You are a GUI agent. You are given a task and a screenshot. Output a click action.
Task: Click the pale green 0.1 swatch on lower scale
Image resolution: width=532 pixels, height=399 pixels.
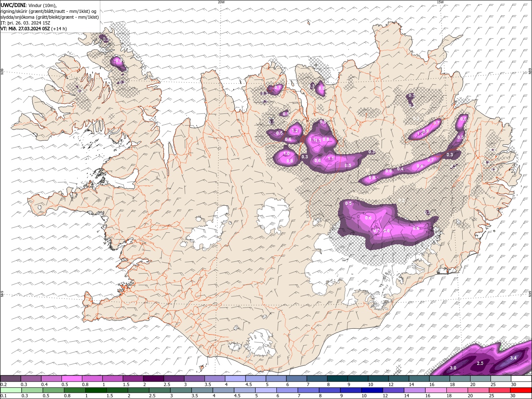[x=10, y=390]
